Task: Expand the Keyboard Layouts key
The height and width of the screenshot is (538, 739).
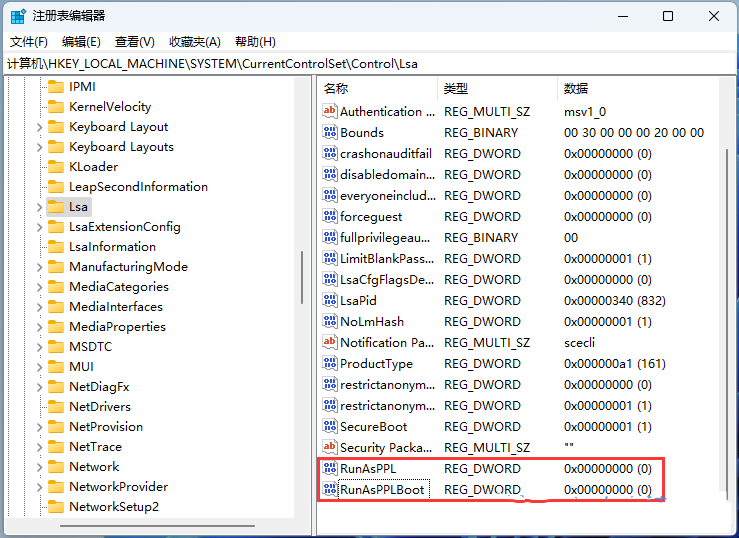Action: point(40,147)
